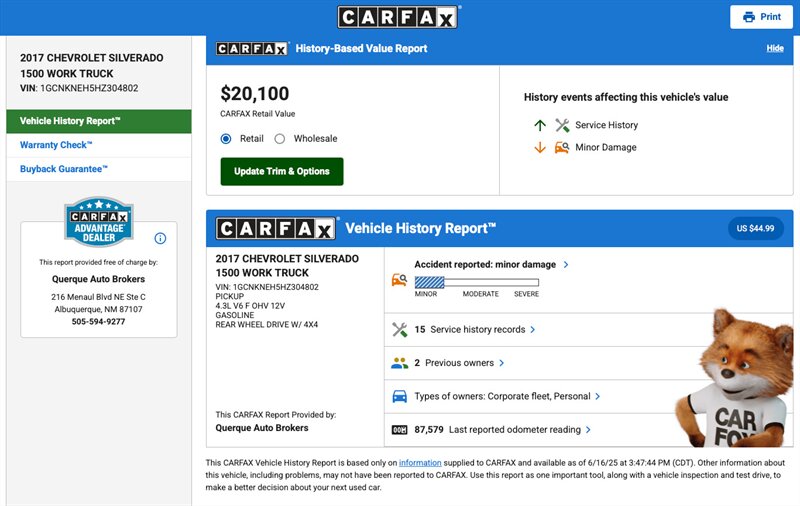Hide the History-Based Value Report
The image size is (800, 506).
tap(775, 48)
